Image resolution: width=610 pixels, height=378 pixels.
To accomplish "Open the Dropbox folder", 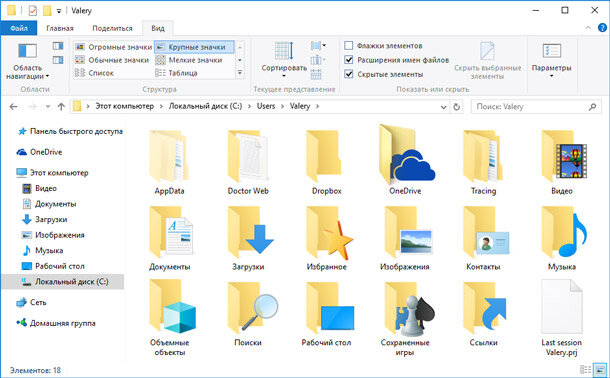I will coord(326,163).
